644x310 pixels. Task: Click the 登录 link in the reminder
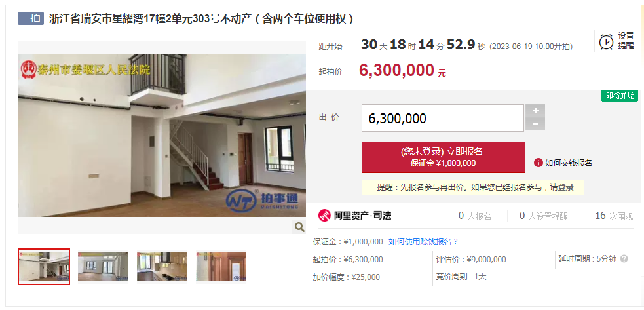tap(565, 187)
